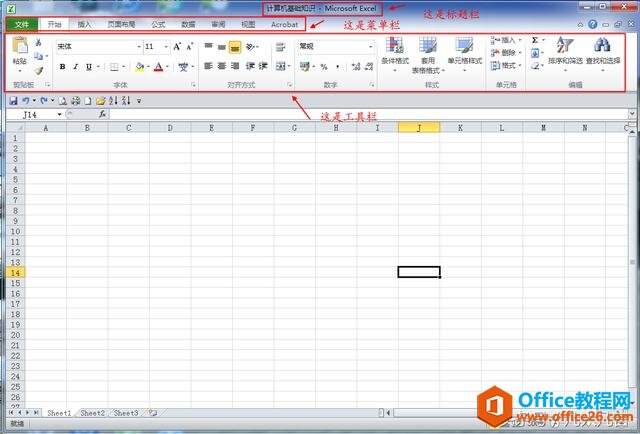Increase font size with the larger A icon
Screen dimensions: 640x434
pyautogui.click(x=177, y=47)
